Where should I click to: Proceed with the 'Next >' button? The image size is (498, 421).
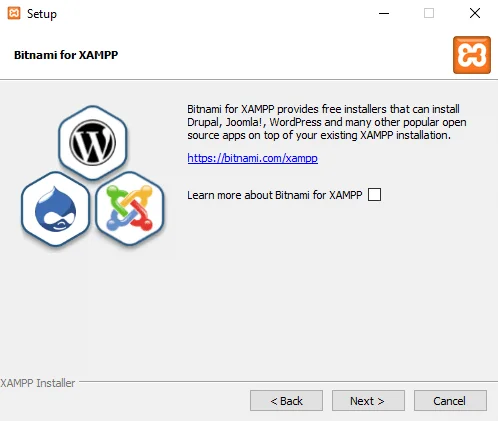click(368, 401)
